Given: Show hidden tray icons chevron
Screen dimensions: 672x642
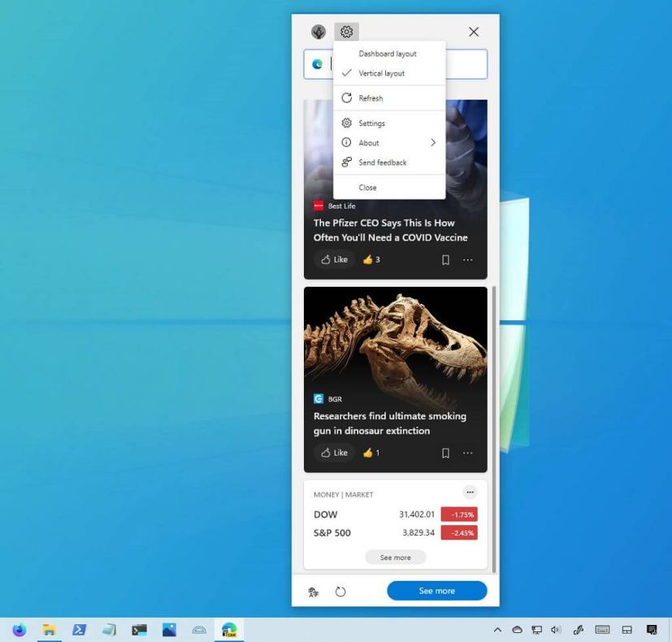Looking at the screenshot, I should click(497, 630).
